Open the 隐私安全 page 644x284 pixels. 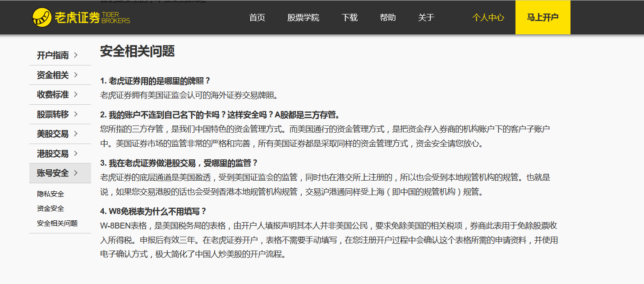tap(50, 194)
